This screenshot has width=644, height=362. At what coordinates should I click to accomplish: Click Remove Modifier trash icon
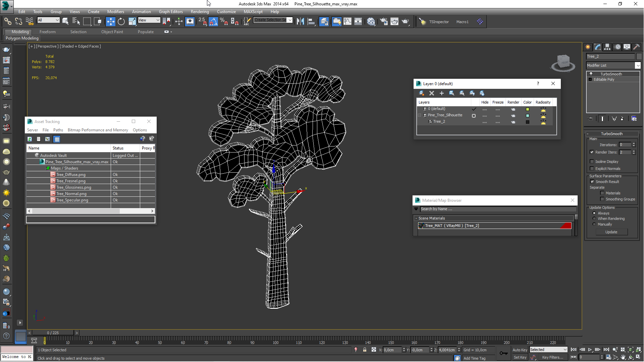[x=622, y=119]
